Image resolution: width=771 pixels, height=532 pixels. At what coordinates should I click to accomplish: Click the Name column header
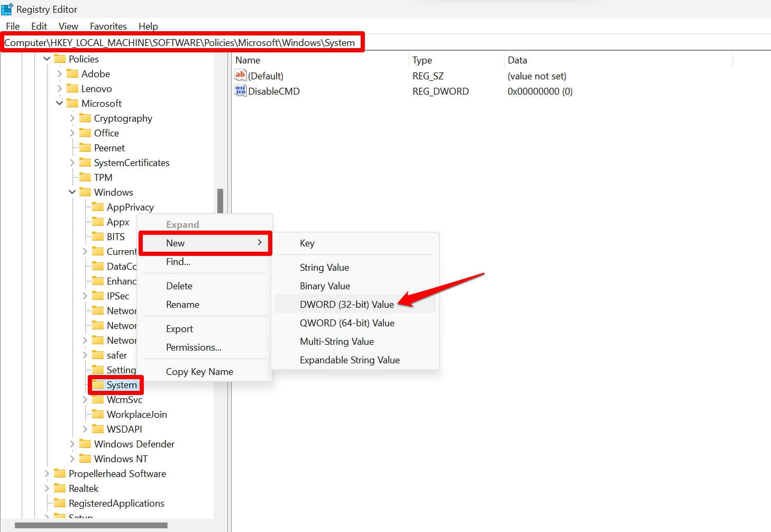tap(320, 60)
